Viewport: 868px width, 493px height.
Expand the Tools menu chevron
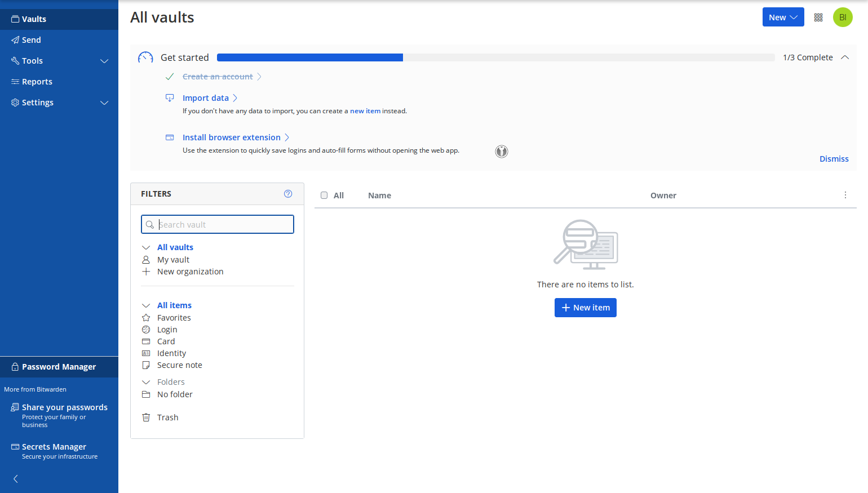click(104, 61)
